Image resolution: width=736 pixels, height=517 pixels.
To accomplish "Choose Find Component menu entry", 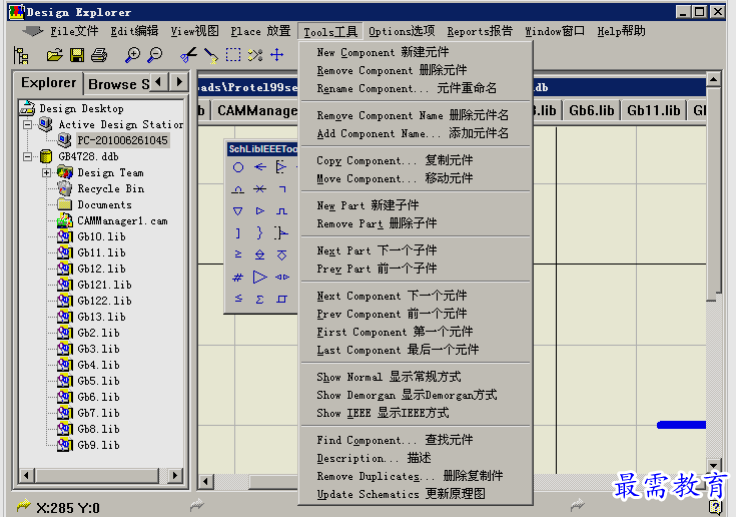I will (415, 440).
